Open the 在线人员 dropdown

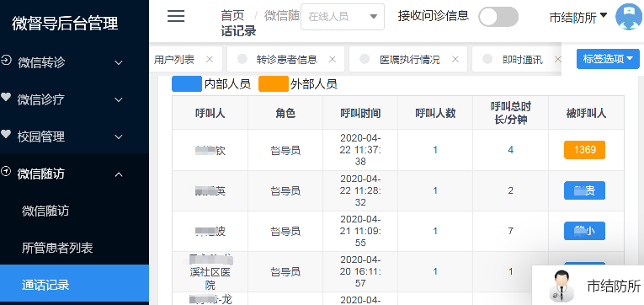343,17
